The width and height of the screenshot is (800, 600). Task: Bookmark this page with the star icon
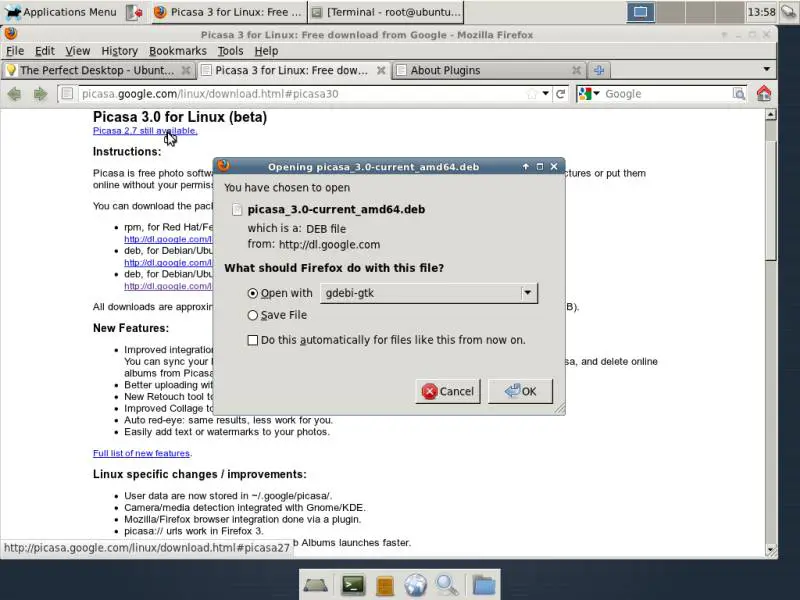coord(532,94)
